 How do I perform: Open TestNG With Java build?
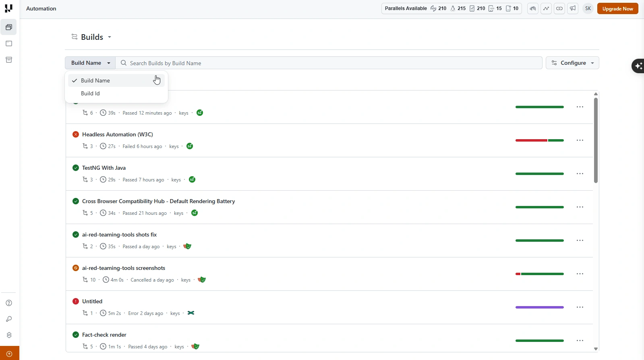[104, 168]
